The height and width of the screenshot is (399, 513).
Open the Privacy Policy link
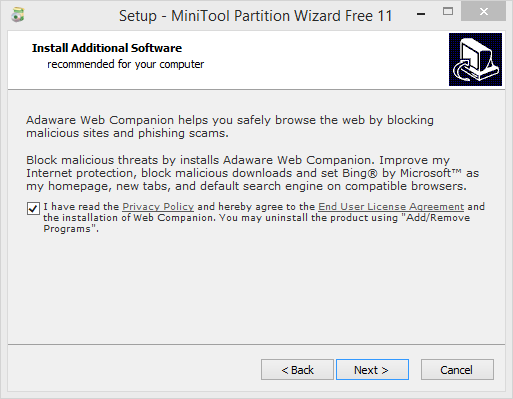coord(158,207)
